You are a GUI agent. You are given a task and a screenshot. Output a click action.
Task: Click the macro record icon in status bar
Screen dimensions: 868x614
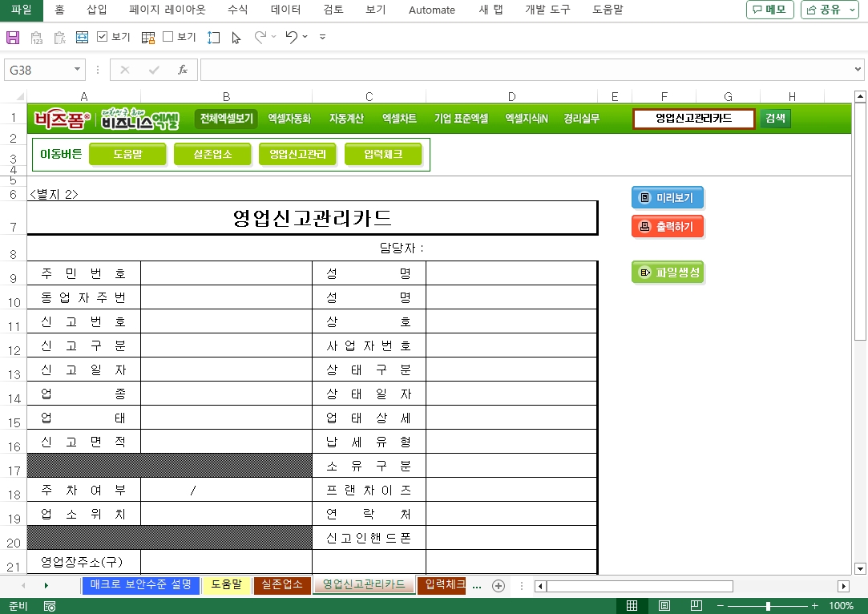tap(50, 606)
